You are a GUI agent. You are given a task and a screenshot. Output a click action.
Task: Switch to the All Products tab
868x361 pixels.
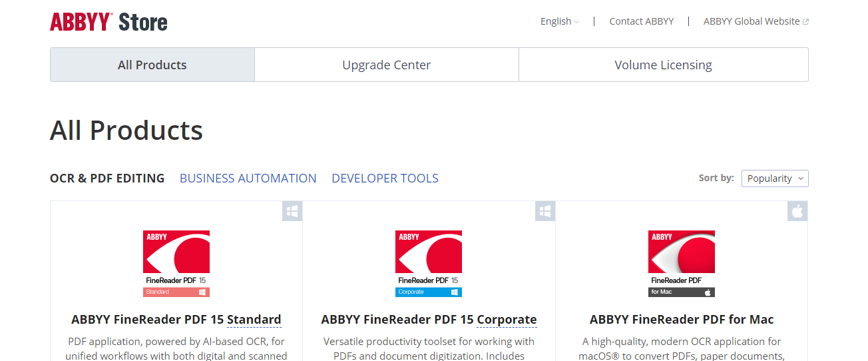click(152, 65)
